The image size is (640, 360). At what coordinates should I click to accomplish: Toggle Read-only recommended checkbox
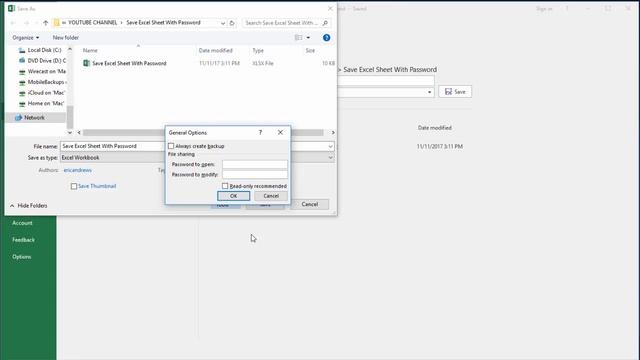point(225,186)
